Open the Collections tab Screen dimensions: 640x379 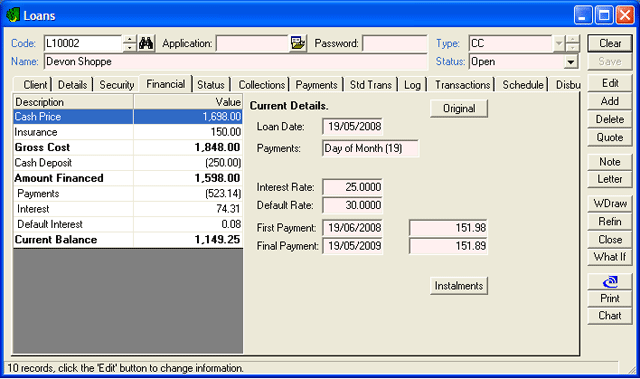(x=262, y=85)
